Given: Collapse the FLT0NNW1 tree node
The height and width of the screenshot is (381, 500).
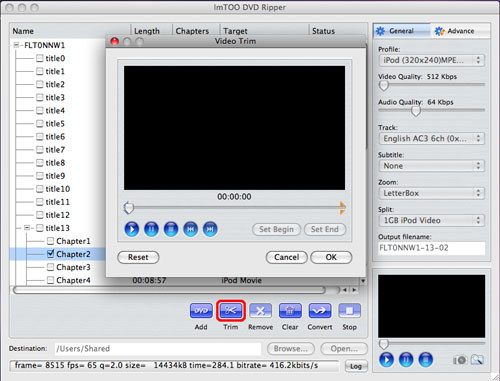Looking at the screenshot, I should (16, 45).
